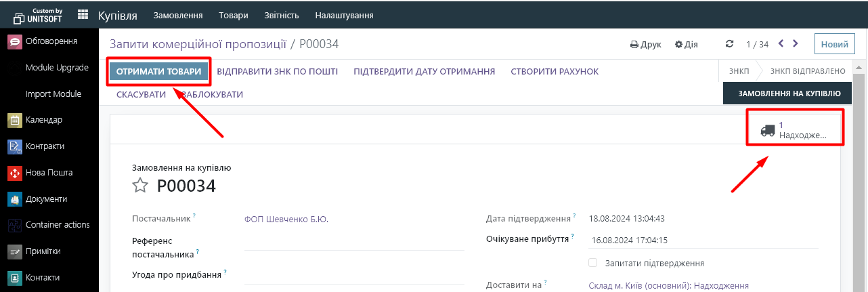
Task: Click the Створити рахунок button
Action: 555,72
